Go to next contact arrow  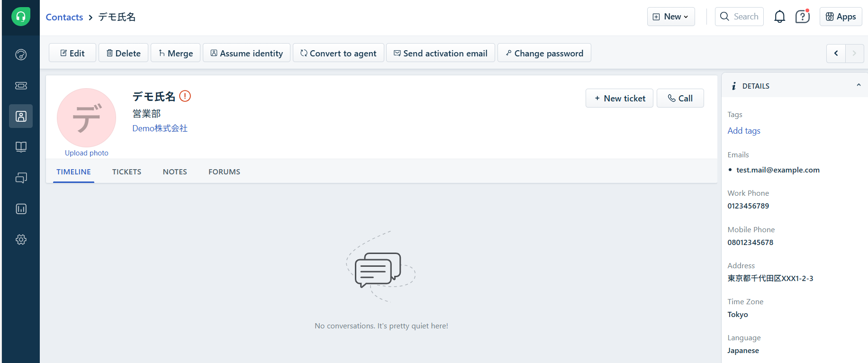pyautogui.click(x=854, y=53)
